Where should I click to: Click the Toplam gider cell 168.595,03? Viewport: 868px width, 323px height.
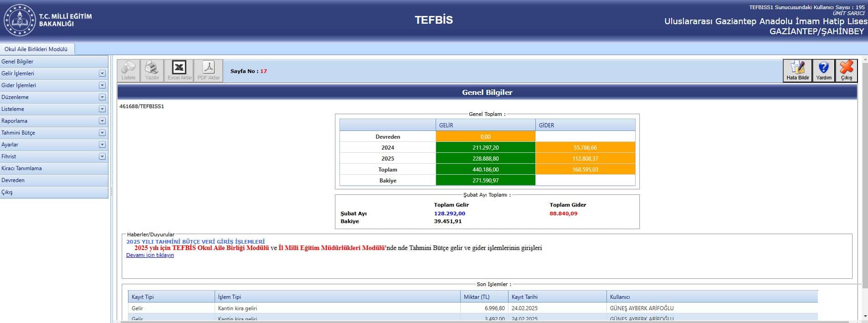(585, 169)
